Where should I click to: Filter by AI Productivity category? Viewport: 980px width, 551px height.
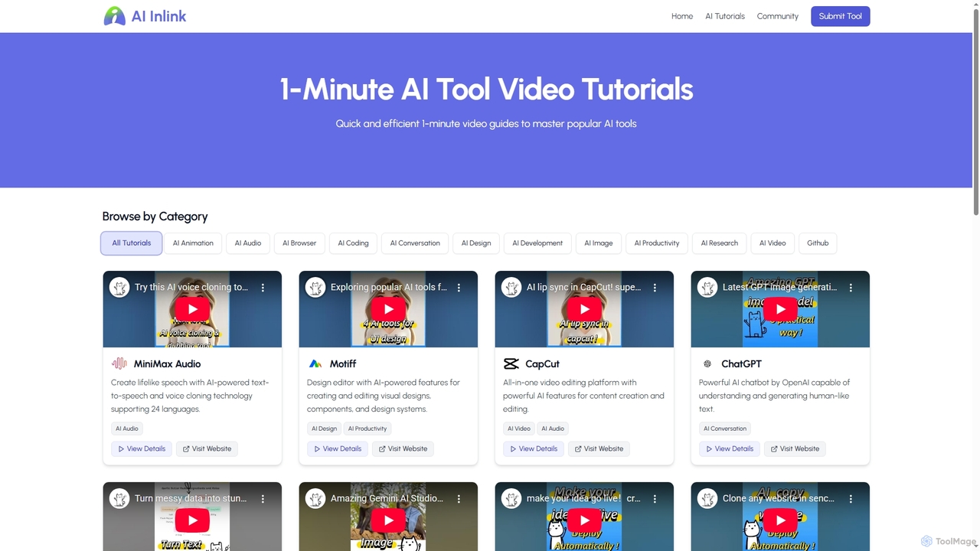(x=657, y=243)
